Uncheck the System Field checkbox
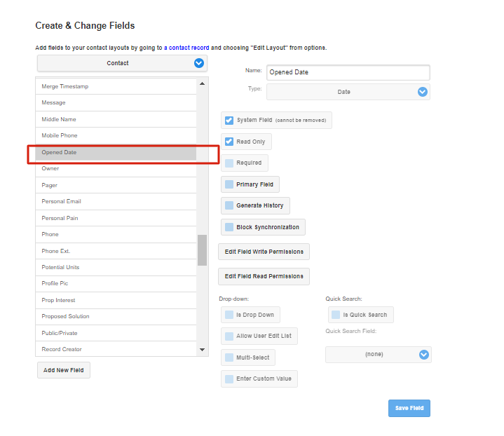504x436 pixels. coord(229,121)
